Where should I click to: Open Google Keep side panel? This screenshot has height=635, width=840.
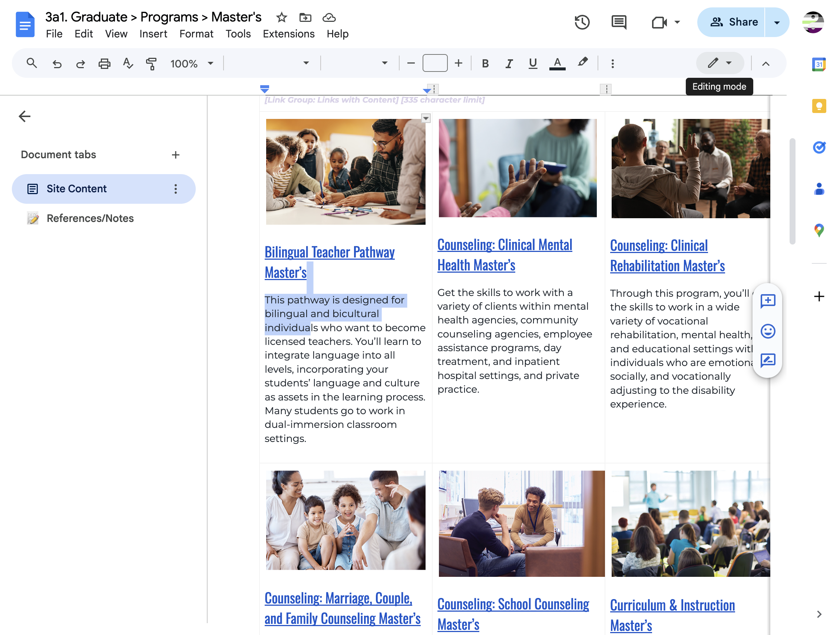click(x=819, y=106)
